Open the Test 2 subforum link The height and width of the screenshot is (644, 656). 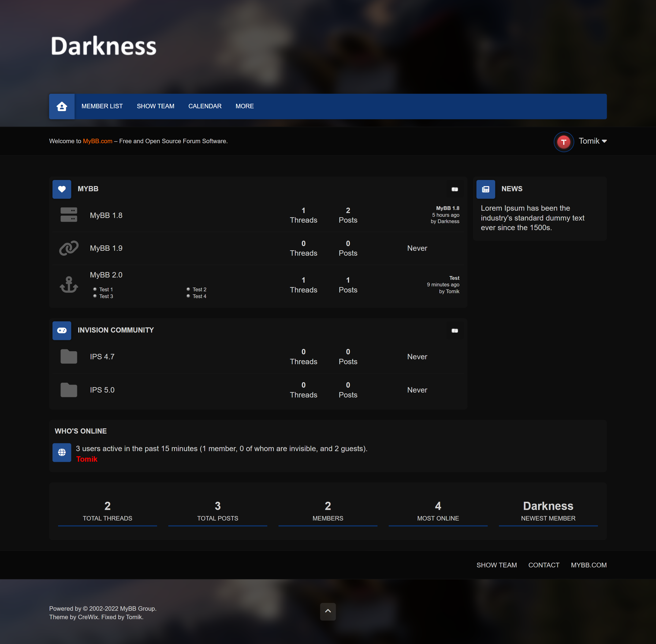tap(199, 289)
